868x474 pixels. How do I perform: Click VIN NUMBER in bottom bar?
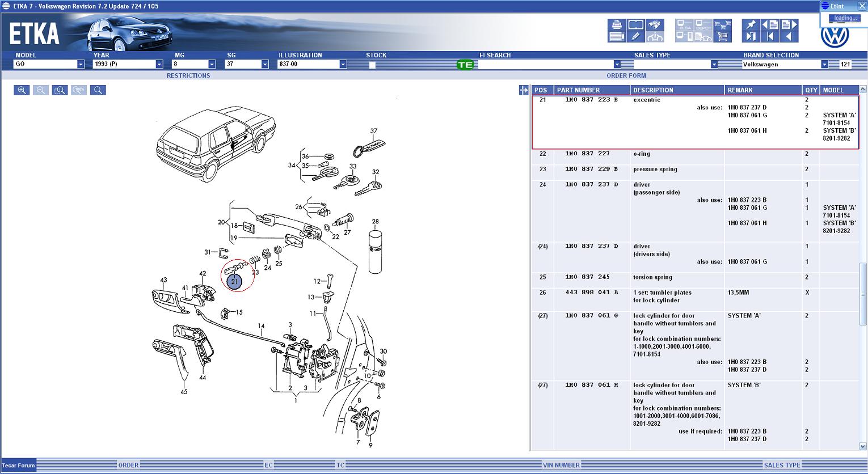click(x=562, y=465)
